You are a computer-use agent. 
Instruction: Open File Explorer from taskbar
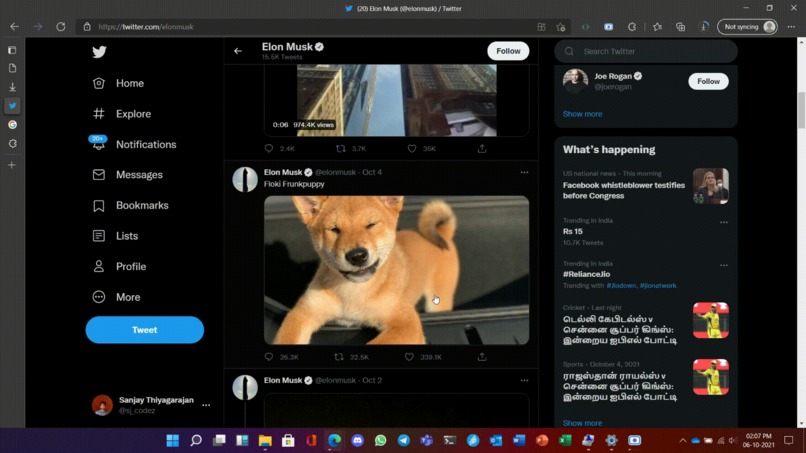[265, 440]
